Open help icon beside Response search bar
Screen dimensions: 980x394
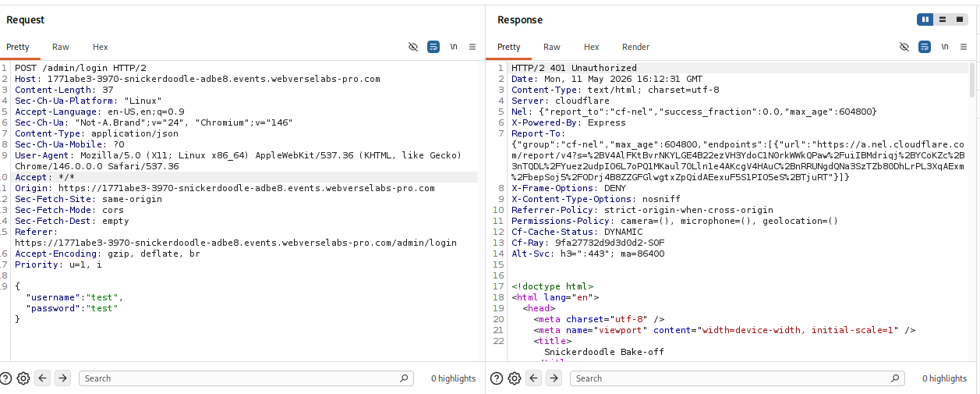coord(497,378)
